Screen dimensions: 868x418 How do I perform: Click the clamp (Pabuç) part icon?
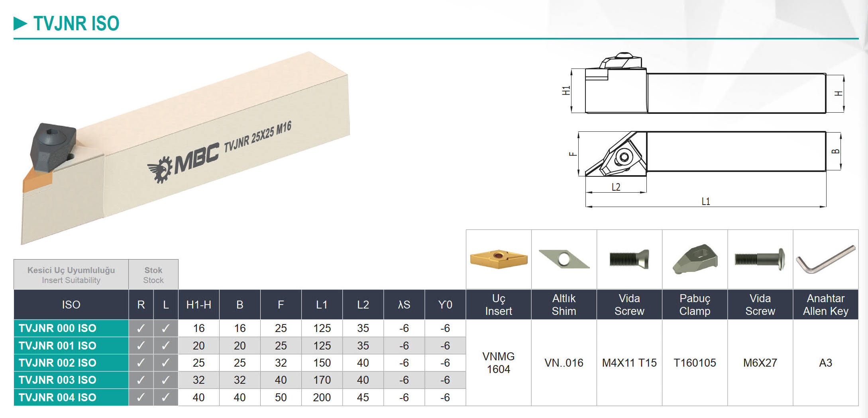695,259
